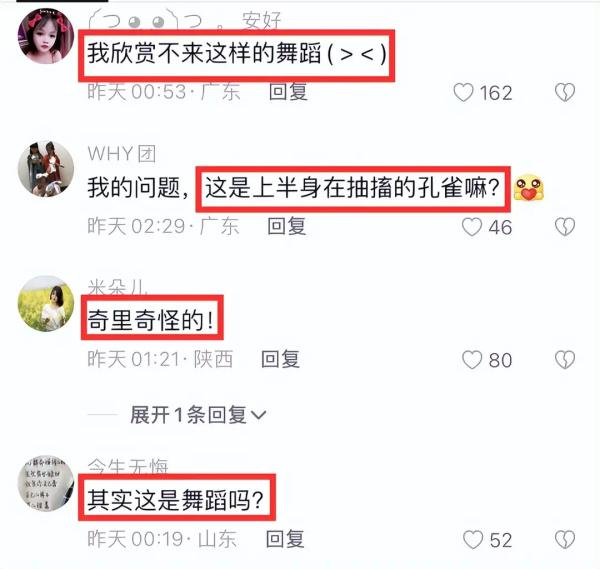This screenshot has height=569, width=600.
Task: Click the chevron next to 展开1条回复
Action: pos(258,415)
